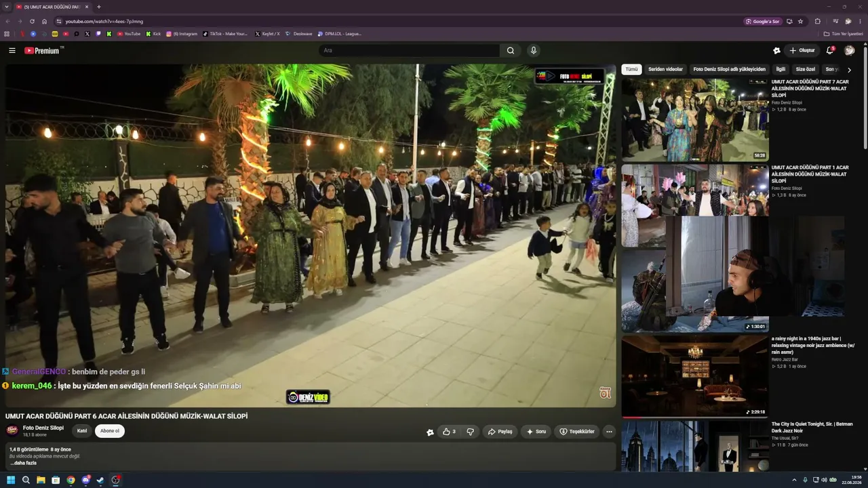This screenshot has width=868, height=488.
Task: Select the Seriden videolar filter chip
Action: 665,69
